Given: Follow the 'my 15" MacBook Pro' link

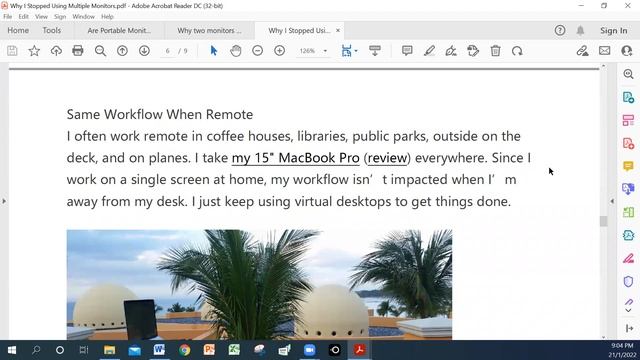Looking at the screenshot, I should pyautogui.click(x=296, y=158).
